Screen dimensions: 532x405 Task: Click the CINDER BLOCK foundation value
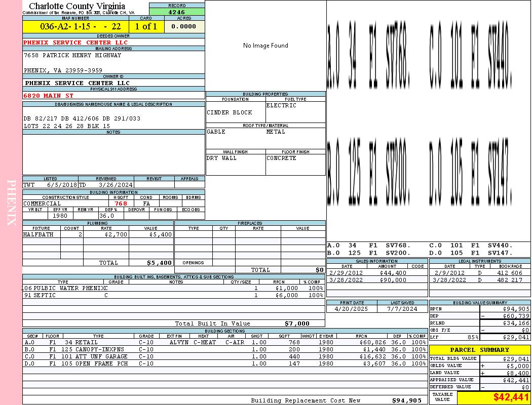230,112
